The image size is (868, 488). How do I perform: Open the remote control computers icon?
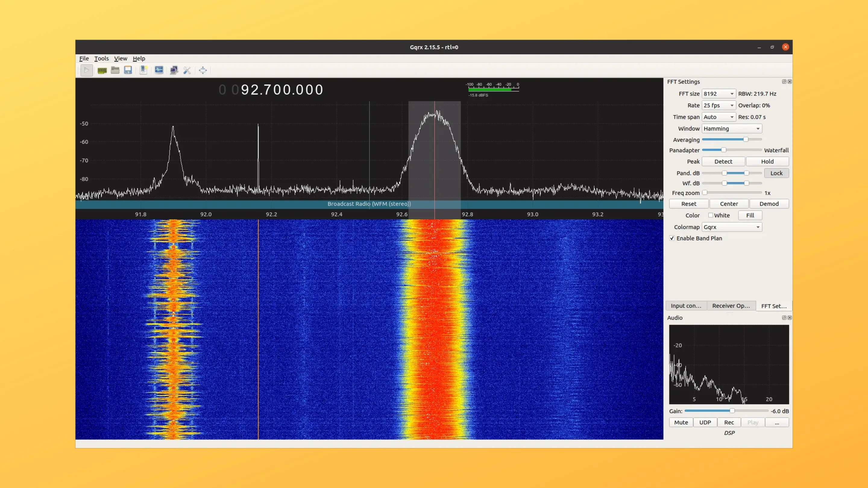point(174,70)
